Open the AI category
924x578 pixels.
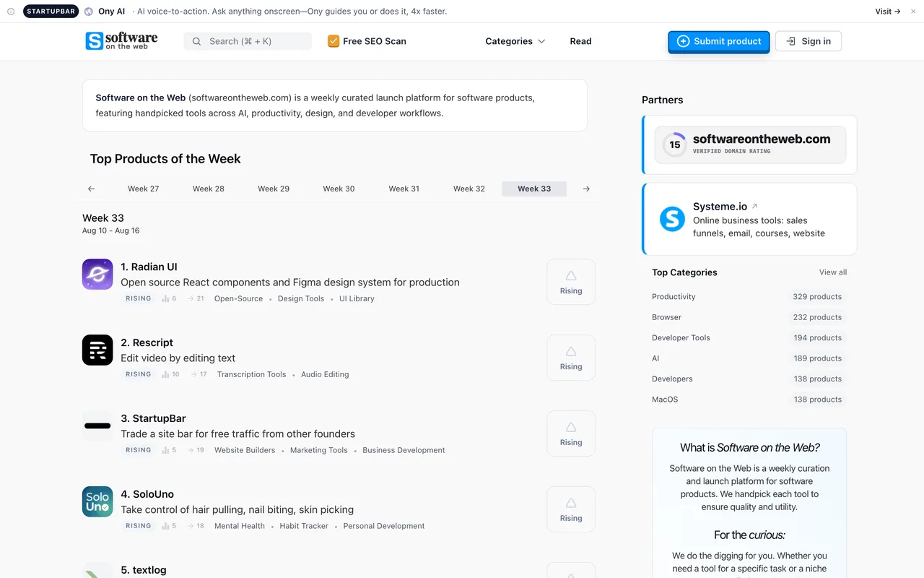pyautogui.click(x=655, y=358)
